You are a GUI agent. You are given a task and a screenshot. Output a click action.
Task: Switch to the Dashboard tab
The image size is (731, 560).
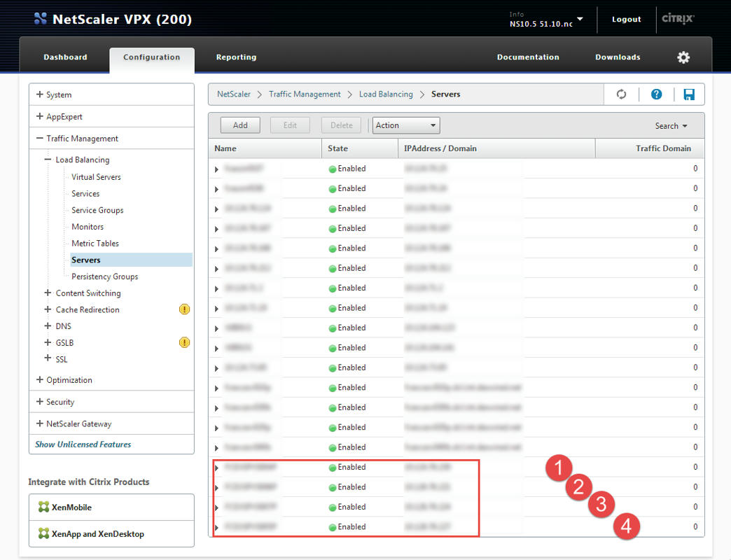65,57
